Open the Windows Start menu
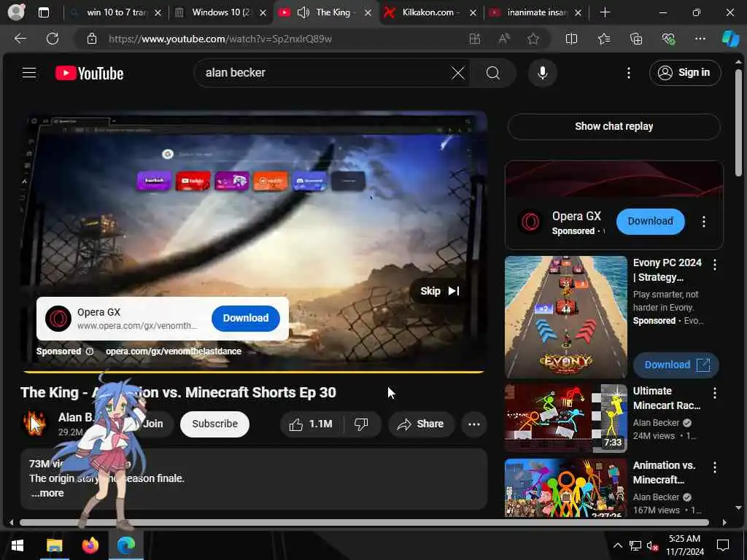 coord(18,545)
